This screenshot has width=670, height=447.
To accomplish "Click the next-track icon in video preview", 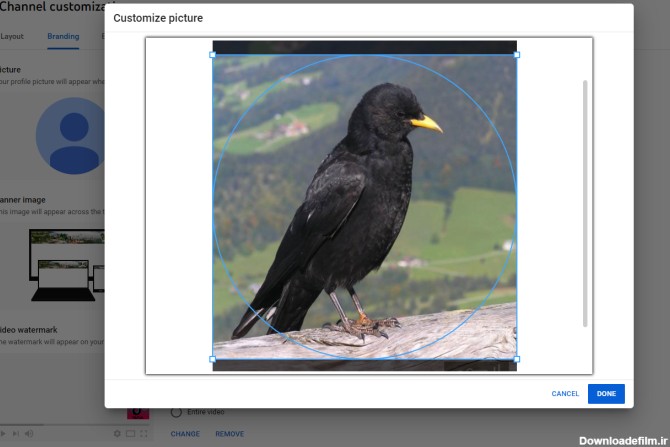I will tap(16, 434).
